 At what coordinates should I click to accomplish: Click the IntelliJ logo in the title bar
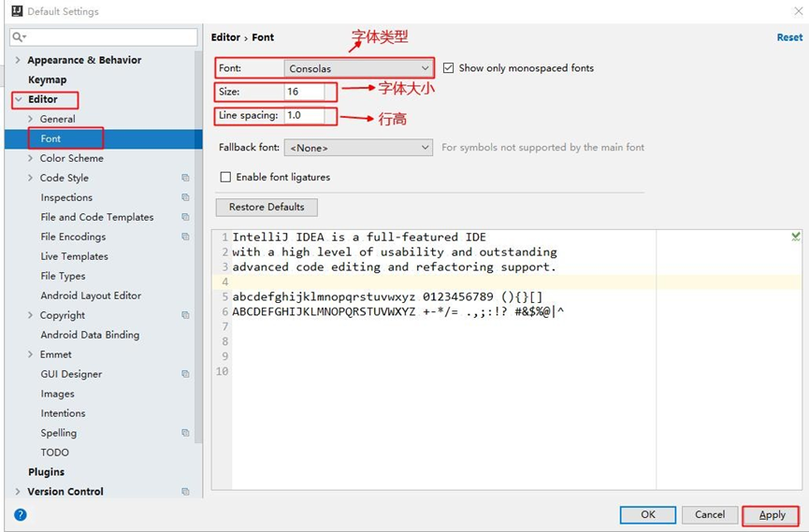(x=17, y=11)
